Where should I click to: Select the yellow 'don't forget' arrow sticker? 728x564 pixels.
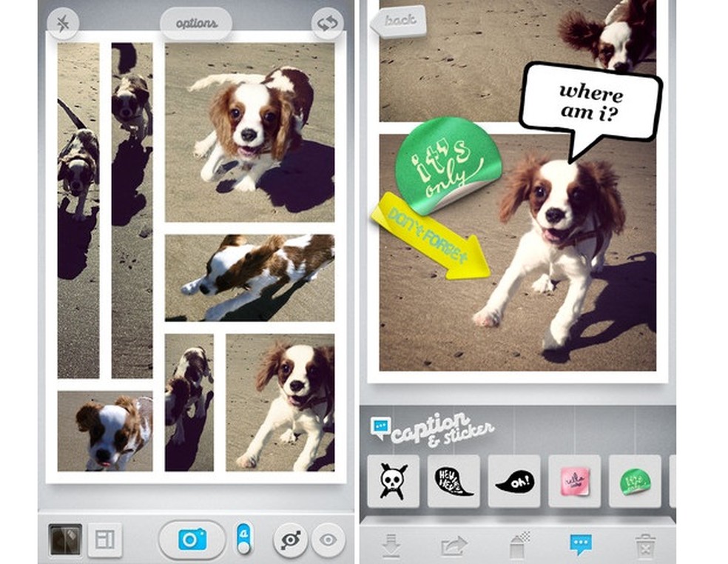[x=430, y=236]
